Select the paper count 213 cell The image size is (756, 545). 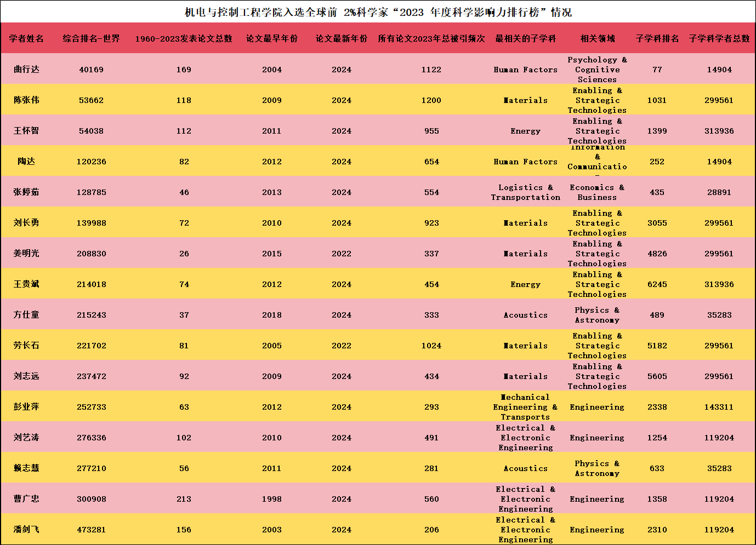point(184,499)
